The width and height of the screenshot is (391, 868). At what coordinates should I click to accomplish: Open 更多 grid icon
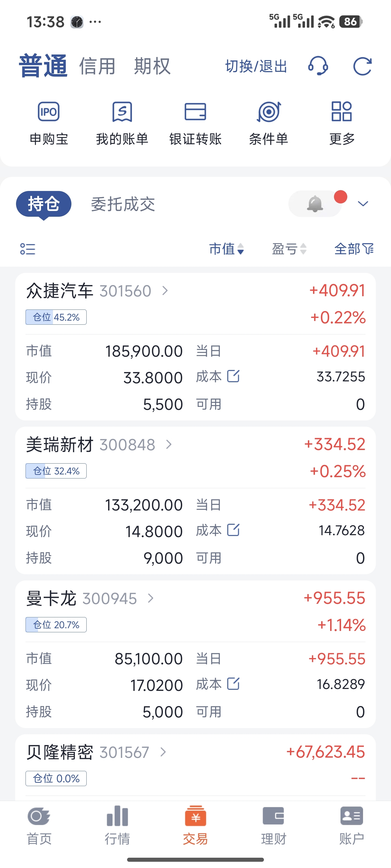(342, 111)
